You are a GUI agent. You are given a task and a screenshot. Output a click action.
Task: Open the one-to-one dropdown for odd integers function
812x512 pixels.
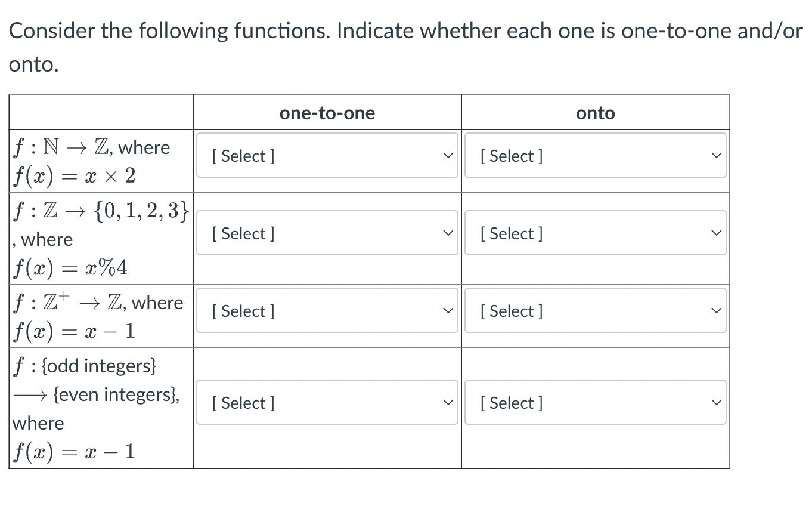[x=327, y=402]
